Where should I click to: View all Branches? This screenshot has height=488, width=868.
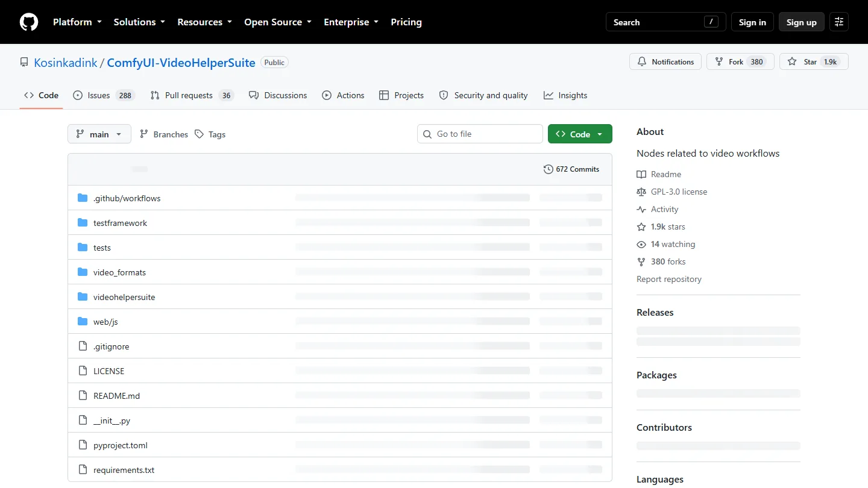164,134
